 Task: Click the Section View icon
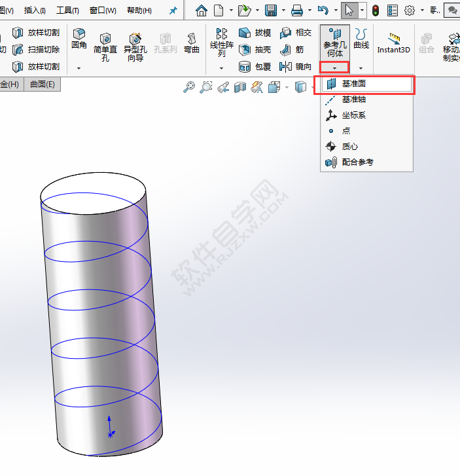coord(240,87)
